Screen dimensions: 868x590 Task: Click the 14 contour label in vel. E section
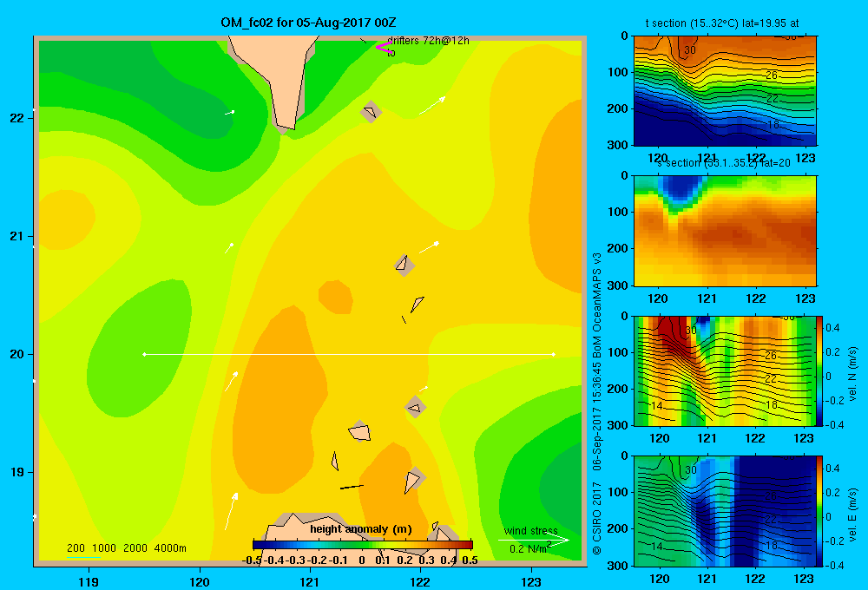click(656, 546)
